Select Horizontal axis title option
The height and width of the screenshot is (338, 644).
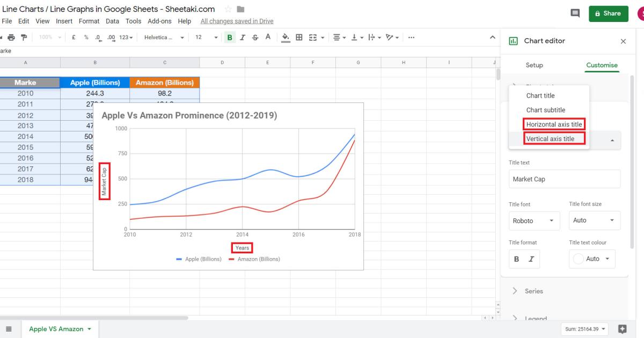[553, 124]
